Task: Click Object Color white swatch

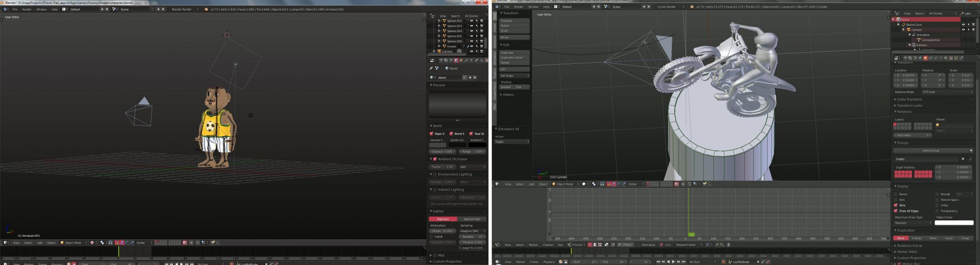Action: [x=954, y=223]
